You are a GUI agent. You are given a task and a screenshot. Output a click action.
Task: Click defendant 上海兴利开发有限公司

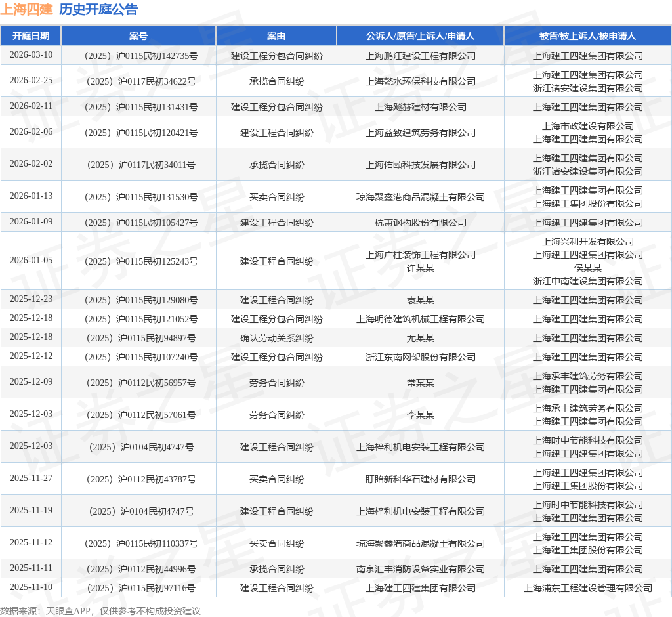[x=587, y=242]
